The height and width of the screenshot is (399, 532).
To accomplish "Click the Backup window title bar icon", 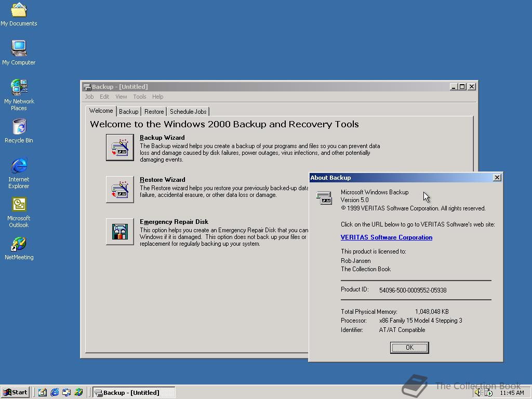I will click(x=87, y=87).
